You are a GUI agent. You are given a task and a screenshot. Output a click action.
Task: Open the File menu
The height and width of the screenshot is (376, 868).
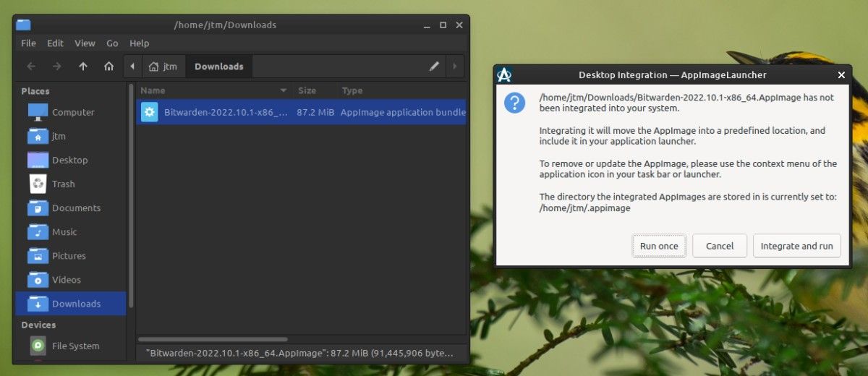(x=28, y=43)
